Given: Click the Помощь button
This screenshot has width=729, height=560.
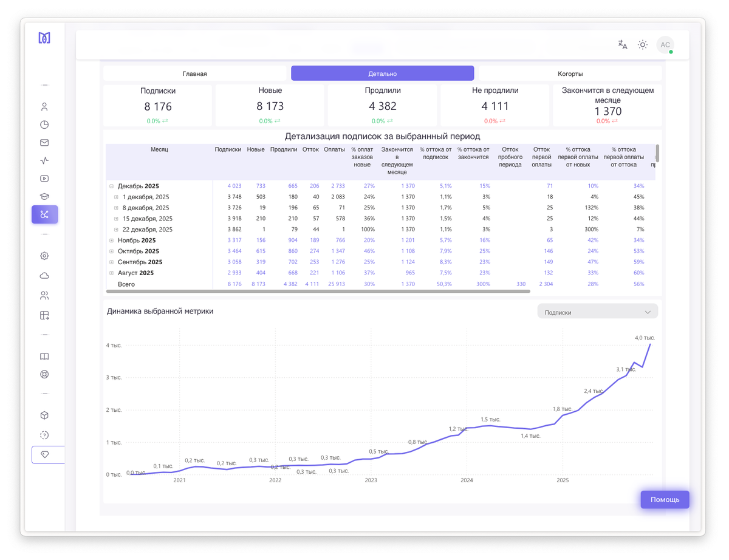Looking at the screenshot, I should (665, 499).
